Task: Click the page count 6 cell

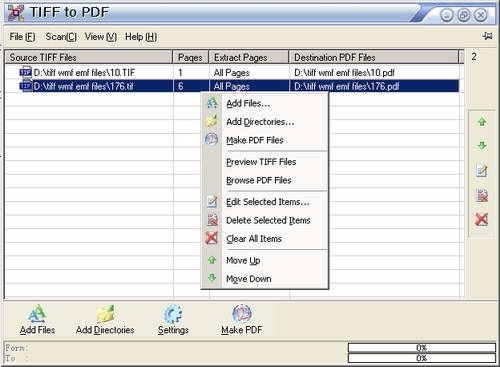Action: coord(180,86)
